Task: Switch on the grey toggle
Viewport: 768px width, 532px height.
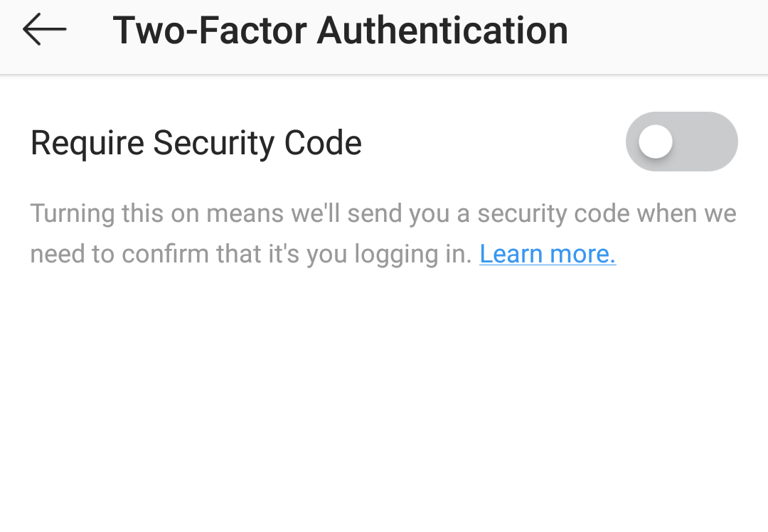Action: (681, 142)
